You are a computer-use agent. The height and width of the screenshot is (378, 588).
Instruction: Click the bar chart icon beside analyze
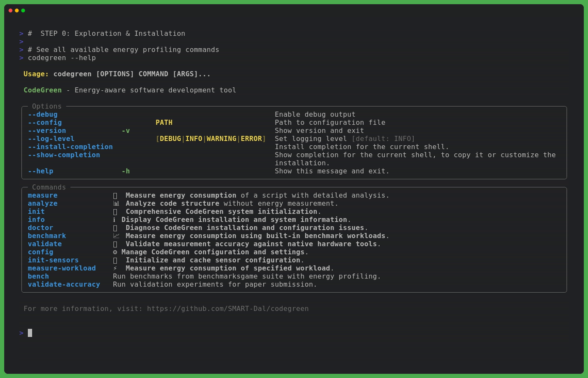point(115,204)
